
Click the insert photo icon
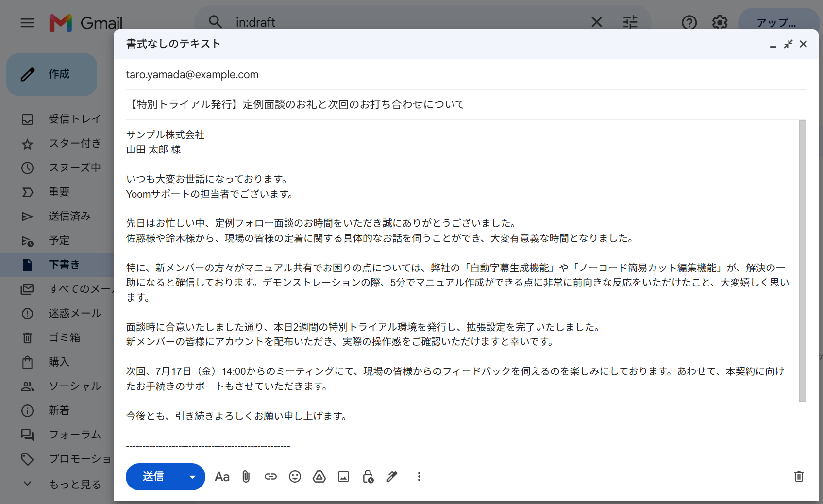coord(343,477)
